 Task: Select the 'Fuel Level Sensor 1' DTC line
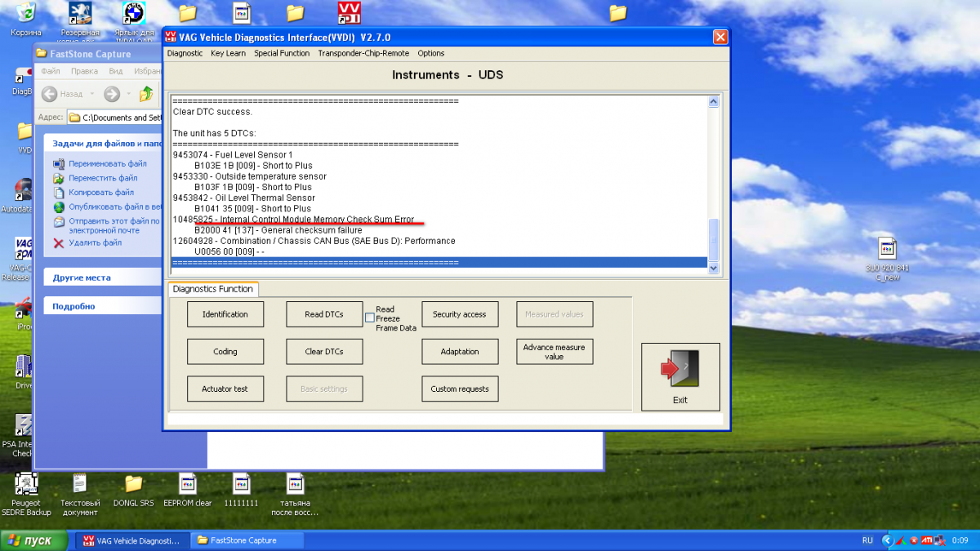[x=233, y=154]
